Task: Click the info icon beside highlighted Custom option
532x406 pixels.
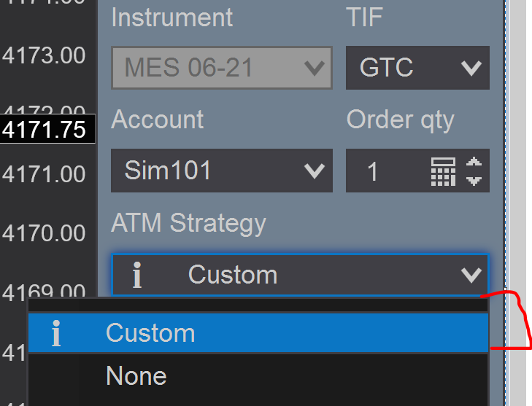Action: tap(56, 333)
